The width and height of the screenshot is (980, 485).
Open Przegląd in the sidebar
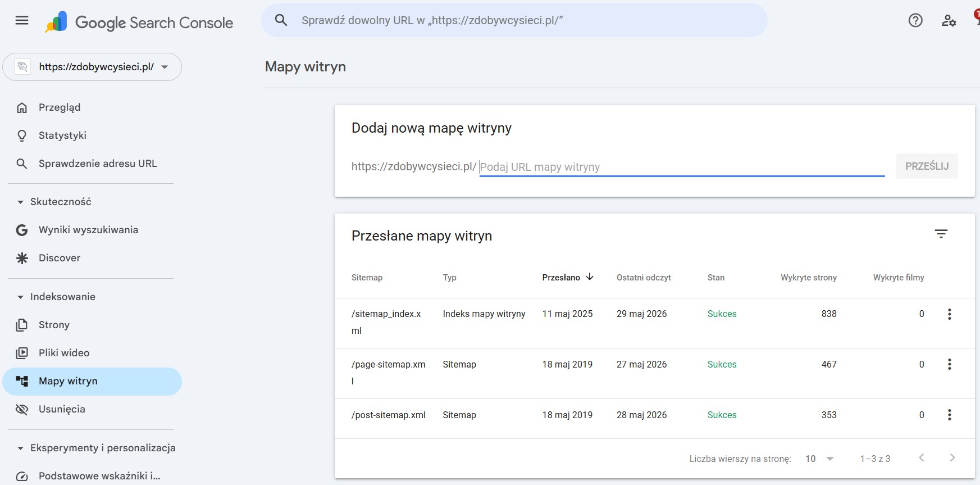coord(92,107)
